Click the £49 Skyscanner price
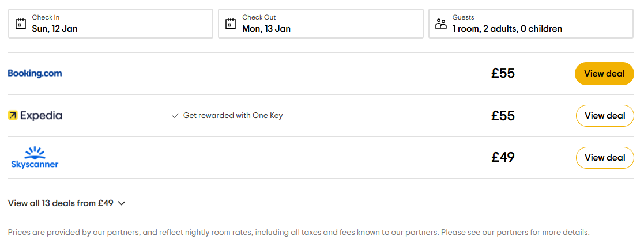The height and width of the screenshot is (247, 644). 503,158
